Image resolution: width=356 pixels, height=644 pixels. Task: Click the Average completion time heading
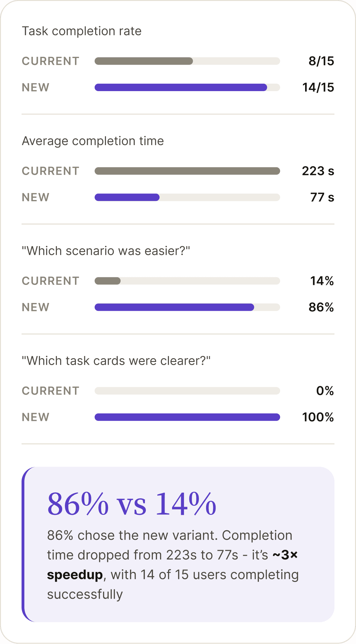93,141
